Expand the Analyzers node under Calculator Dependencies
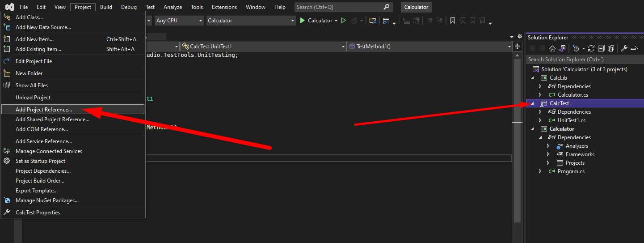This screenshot has height=243, width=644. click(x=548, y=146)
